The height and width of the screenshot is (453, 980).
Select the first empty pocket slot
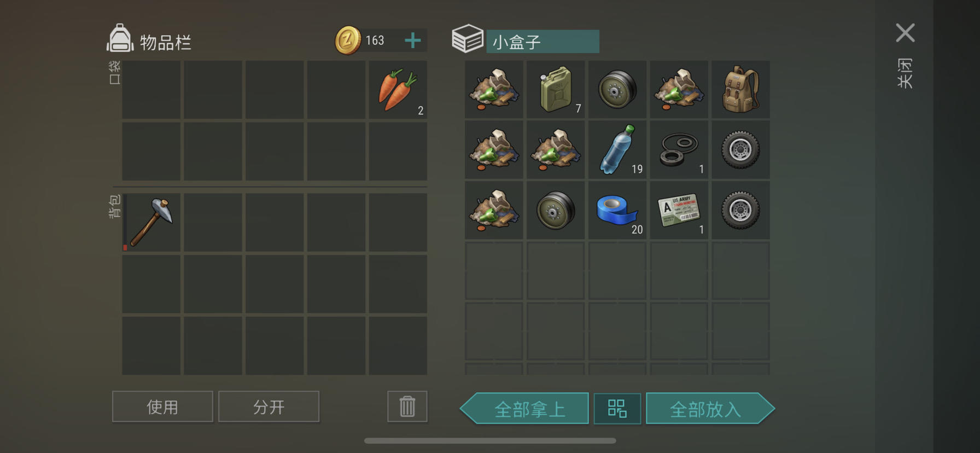tap(151, 90)
